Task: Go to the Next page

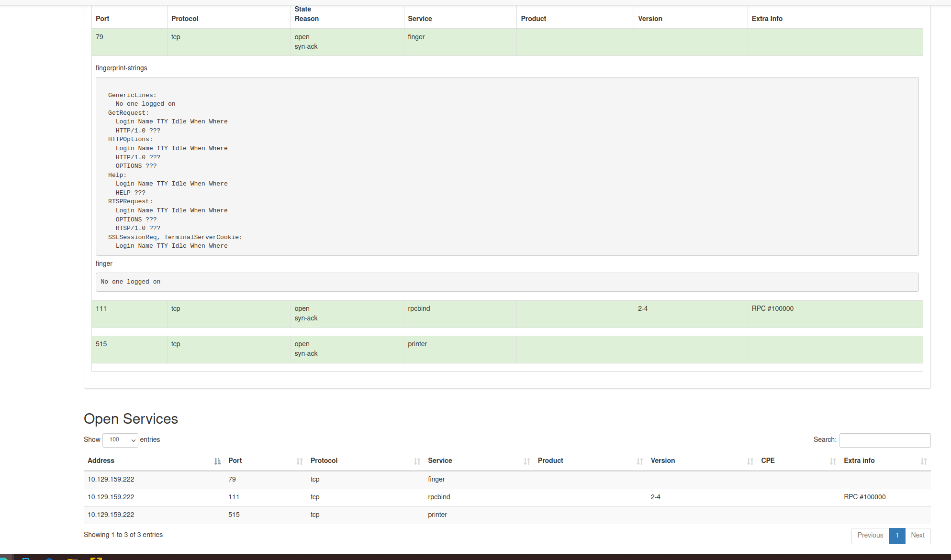Action: pyautogui.click(x=917, y=536)
